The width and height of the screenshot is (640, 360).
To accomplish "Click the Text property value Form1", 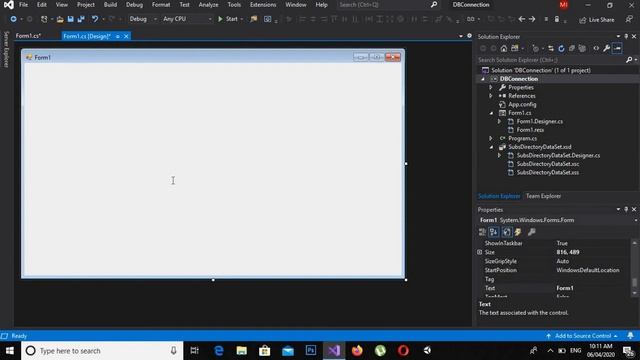I will tap(565, 288).
